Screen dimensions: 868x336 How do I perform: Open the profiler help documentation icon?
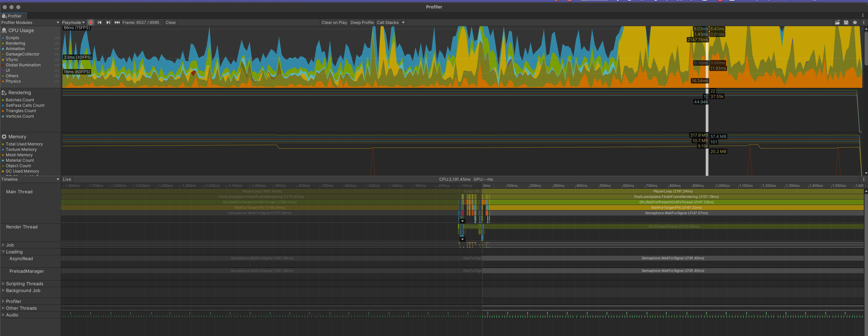coord(855,23)
